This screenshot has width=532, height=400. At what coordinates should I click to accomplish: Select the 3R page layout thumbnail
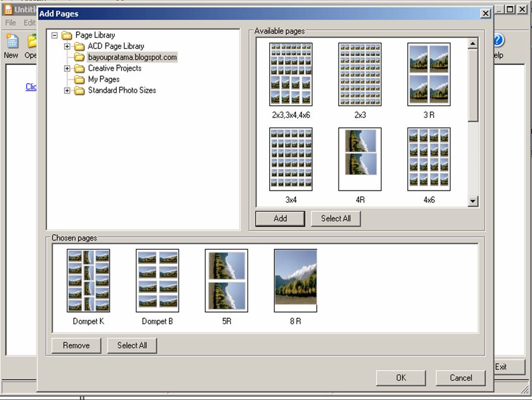(428, 73)
